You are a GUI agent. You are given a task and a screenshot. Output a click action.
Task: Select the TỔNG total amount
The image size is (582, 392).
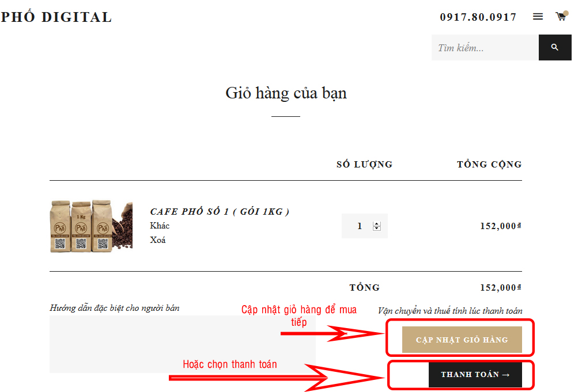(x=501, y=287)
